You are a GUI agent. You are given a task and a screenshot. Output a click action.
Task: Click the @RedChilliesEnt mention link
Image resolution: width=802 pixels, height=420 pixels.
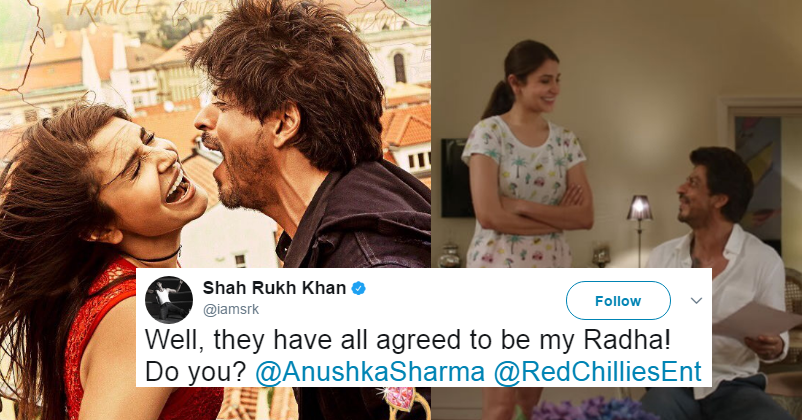(x=597, y=372)
